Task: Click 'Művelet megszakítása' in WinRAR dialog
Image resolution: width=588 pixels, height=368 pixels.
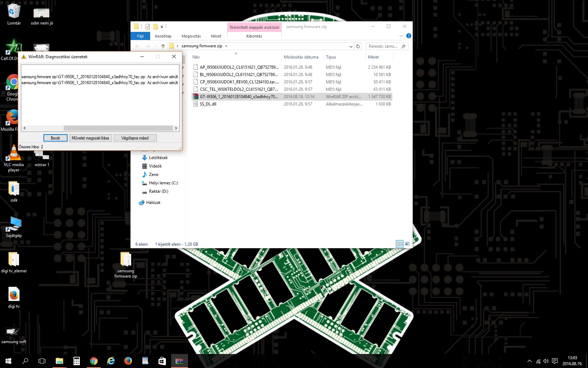Action: pos(90,138)
